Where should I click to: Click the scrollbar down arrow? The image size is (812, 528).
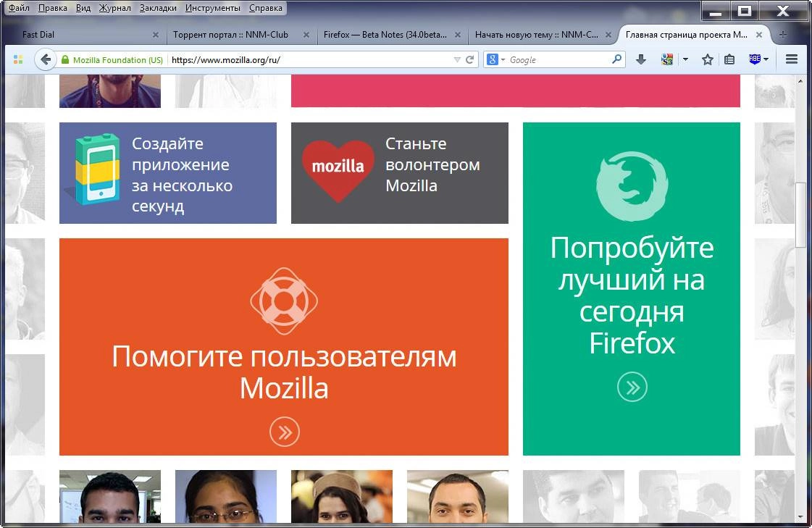(800, 516)
